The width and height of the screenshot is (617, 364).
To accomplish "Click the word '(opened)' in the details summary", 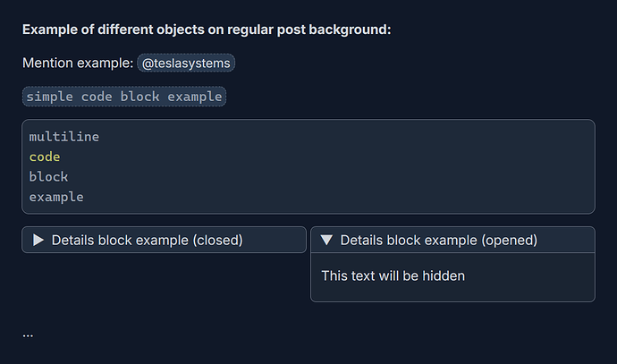I will point(509,240).
